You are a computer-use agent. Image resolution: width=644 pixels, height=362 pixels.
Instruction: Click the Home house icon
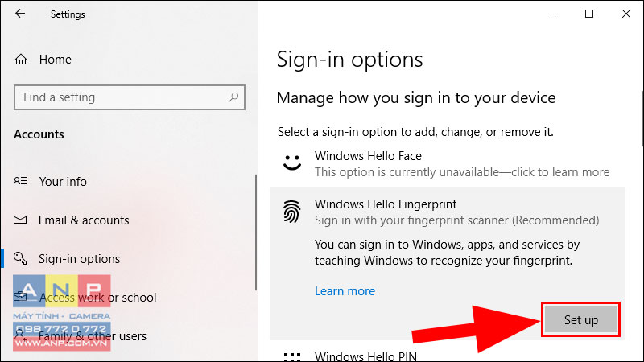21,60
